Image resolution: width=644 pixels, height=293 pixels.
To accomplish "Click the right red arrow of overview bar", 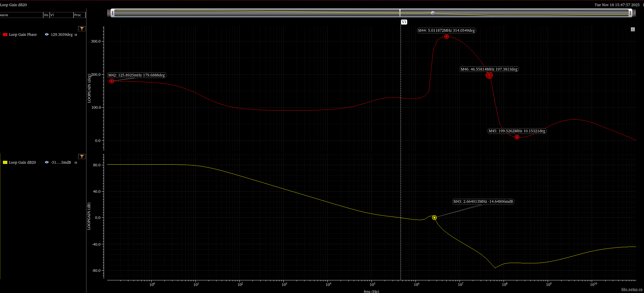I will [x=634, y=13].
